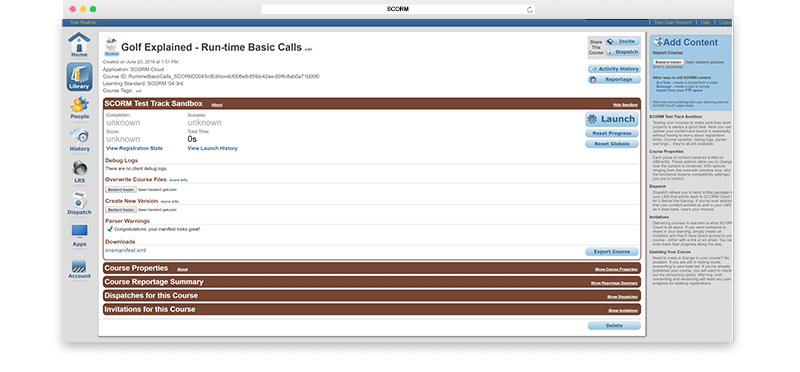Open the LRS sidebar icon

pyautogui.click(x=80, y=172)
